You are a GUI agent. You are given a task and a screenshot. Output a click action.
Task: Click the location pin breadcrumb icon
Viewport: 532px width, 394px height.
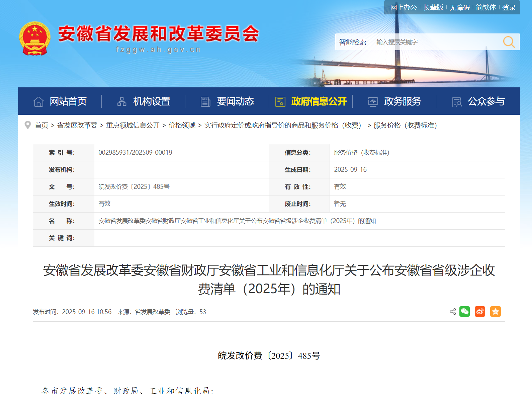point(28,125)
